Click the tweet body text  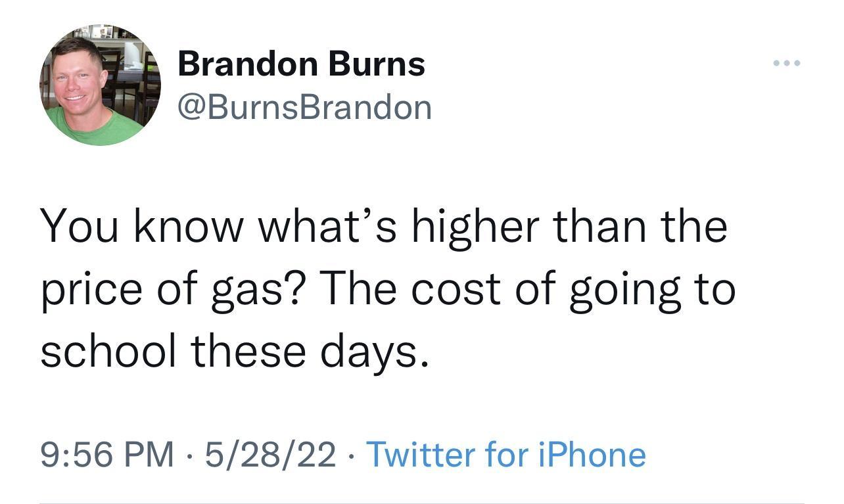[x=388, y=287]
